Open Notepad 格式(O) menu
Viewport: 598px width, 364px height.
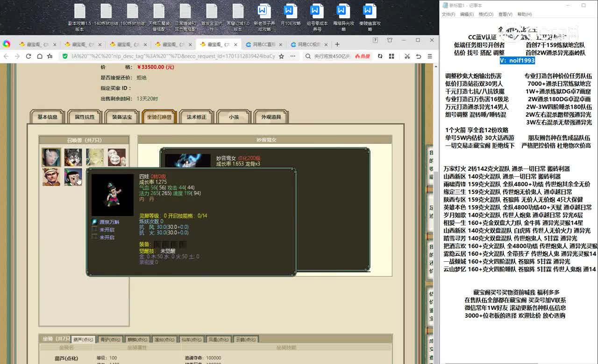(486, 14)
